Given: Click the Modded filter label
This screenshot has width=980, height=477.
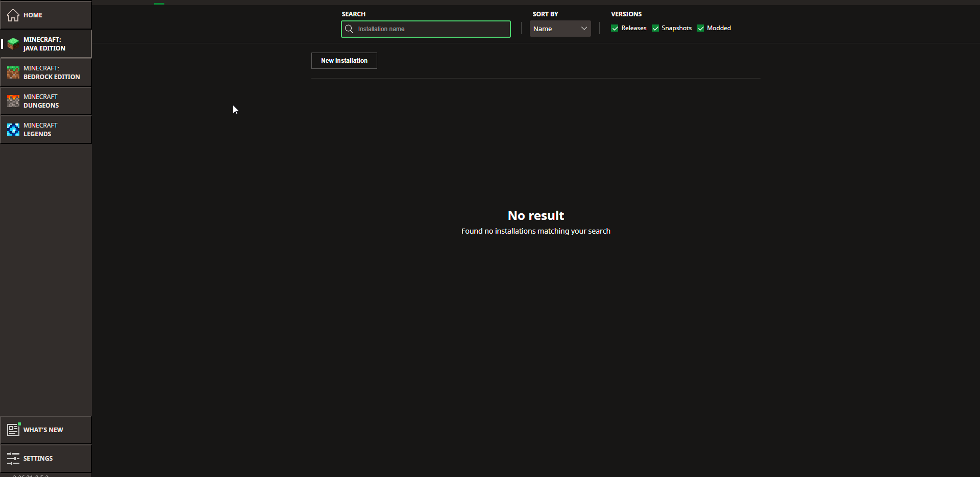Looking at the screenshot, I should tap(719, 28).
